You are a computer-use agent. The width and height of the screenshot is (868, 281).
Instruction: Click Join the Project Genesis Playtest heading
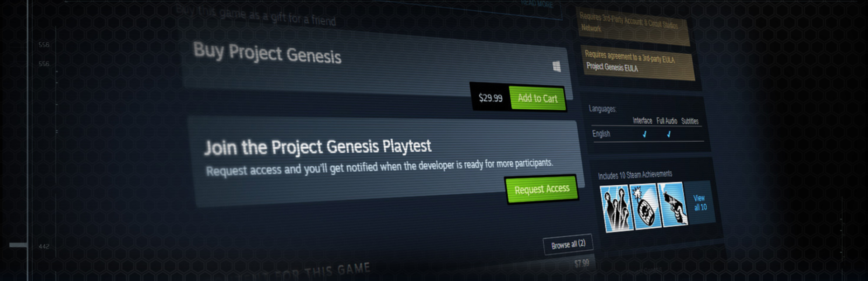(x=318, y=147)
